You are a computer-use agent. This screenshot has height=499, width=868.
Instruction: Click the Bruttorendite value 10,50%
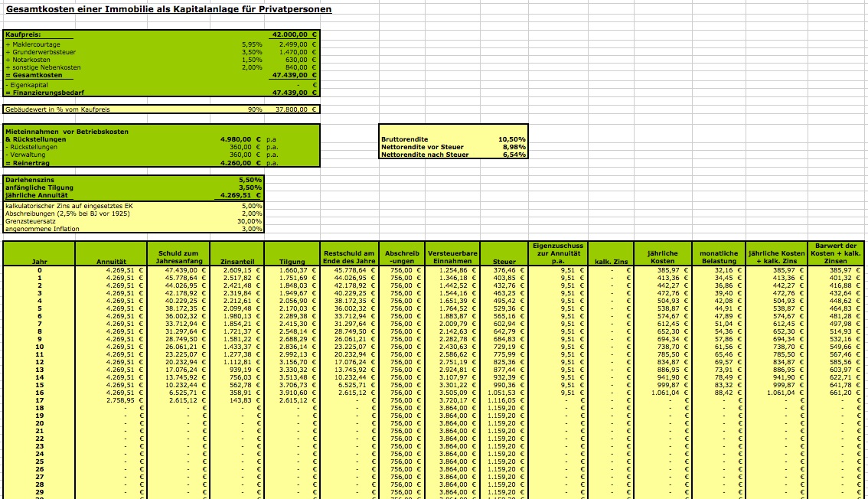[x=512, y=139]
